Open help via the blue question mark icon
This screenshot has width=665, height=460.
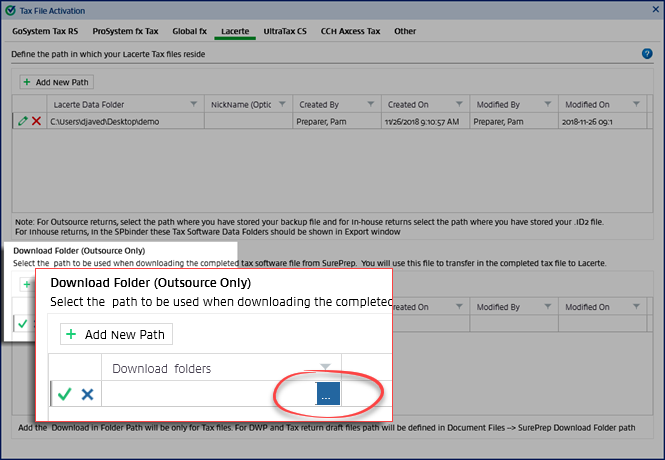click(x=647, y=54)
